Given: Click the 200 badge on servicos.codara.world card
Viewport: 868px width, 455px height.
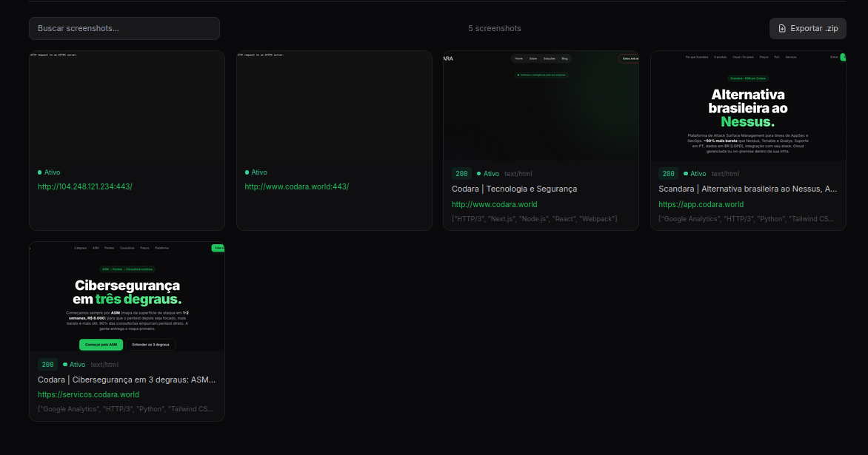Looking at the screenshot, I should point(47,364).
